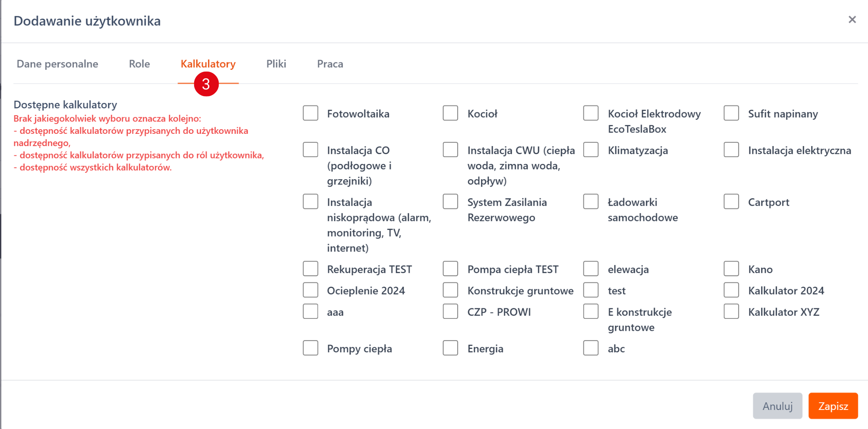
Task: Select the Praca tab
Action: click(x=330, y=64)
